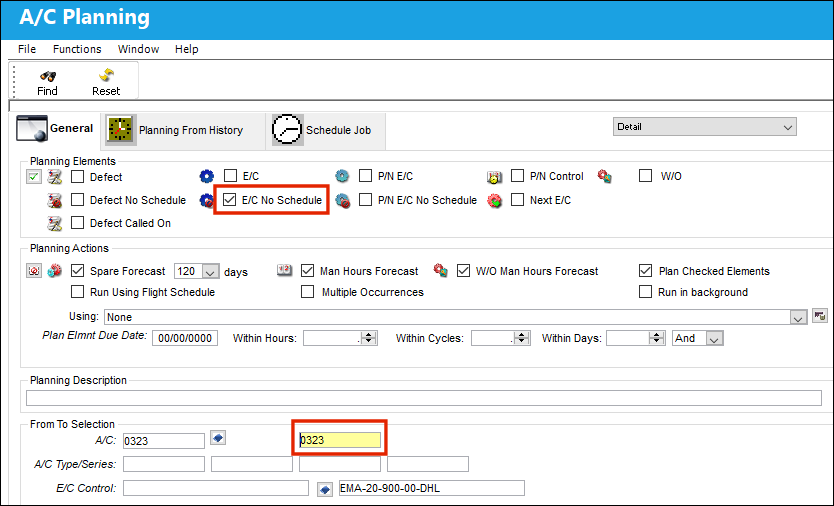Click the Spare Forecast gear icon

pyautogui.click(x=55, y=271)
